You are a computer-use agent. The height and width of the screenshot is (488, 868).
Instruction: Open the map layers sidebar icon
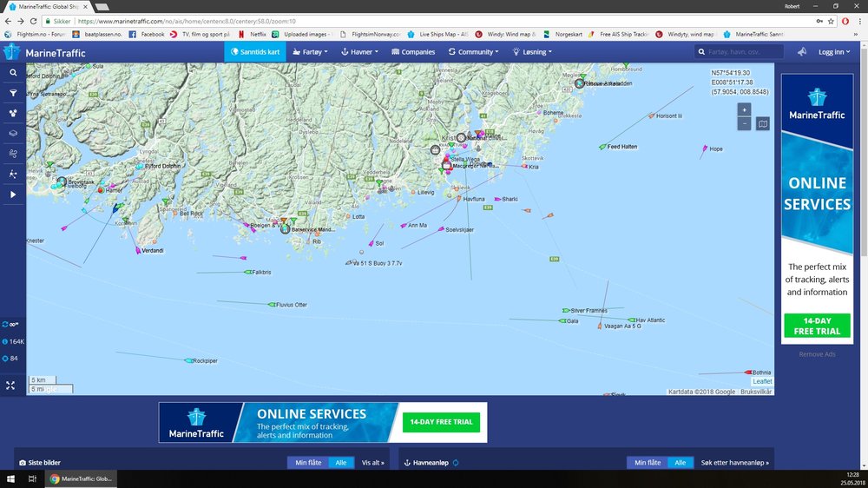[x=13, y=134]
